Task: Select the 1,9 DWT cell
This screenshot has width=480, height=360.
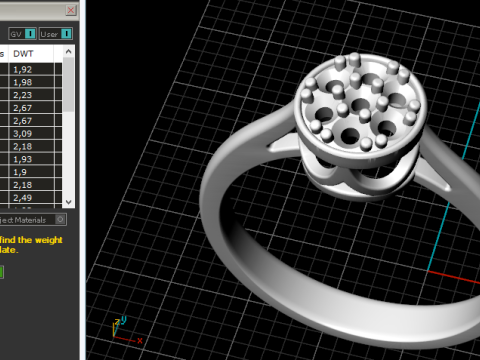Action: coord(32,172)
